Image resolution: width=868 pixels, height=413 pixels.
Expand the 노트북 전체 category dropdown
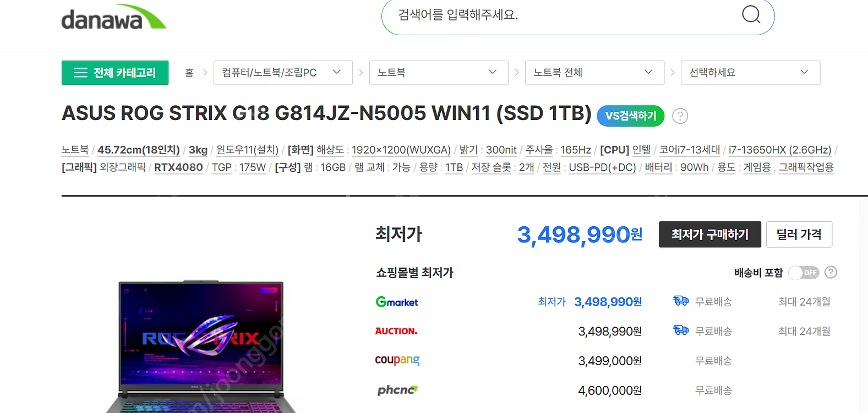(x=594, y=73)
